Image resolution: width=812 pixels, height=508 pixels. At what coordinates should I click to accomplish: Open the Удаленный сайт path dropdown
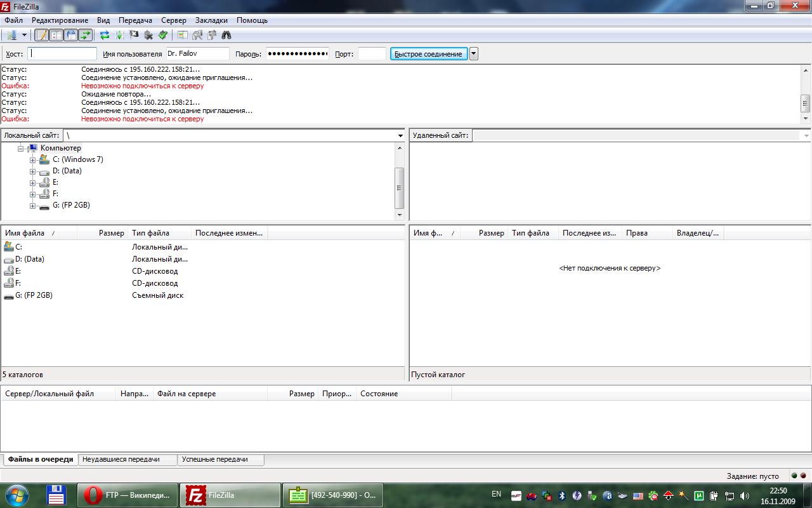(x=806, y=135)
